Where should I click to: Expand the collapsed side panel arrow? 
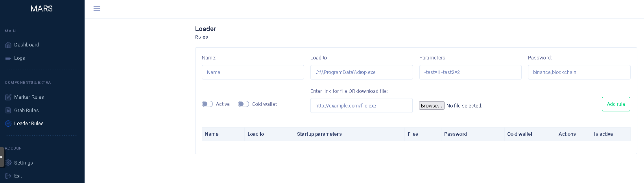click(2, 157)
